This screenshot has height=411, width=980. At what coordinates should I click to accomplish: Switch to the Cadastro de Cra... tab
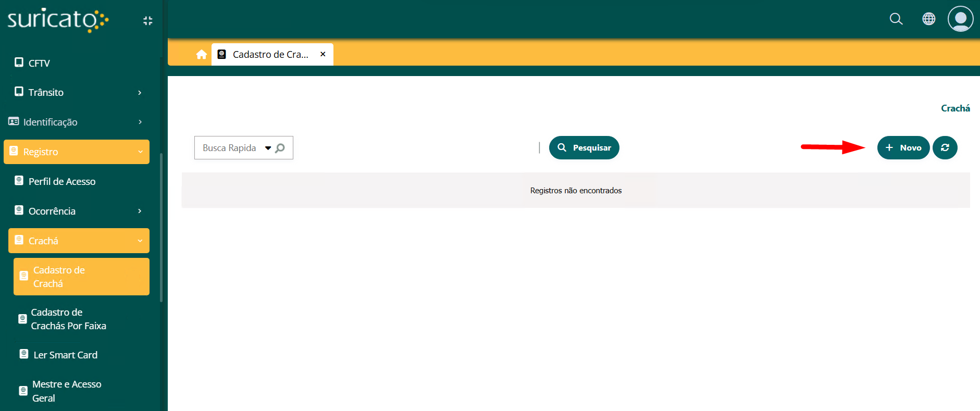click(x=272, y=54)
